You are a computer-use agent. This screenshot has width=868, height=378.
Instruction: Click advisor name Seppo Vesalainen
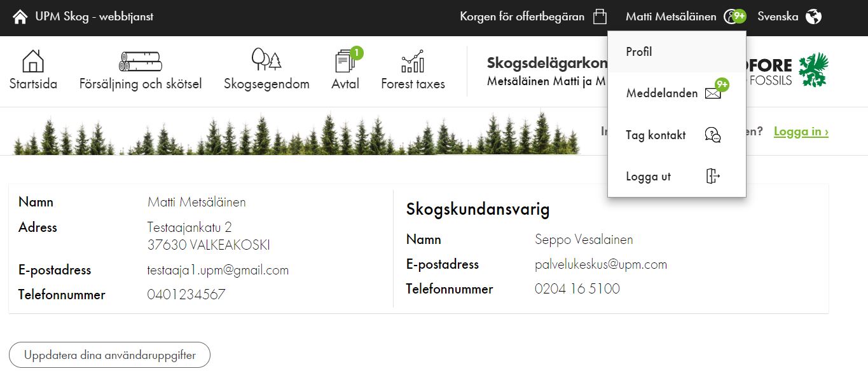584,240
